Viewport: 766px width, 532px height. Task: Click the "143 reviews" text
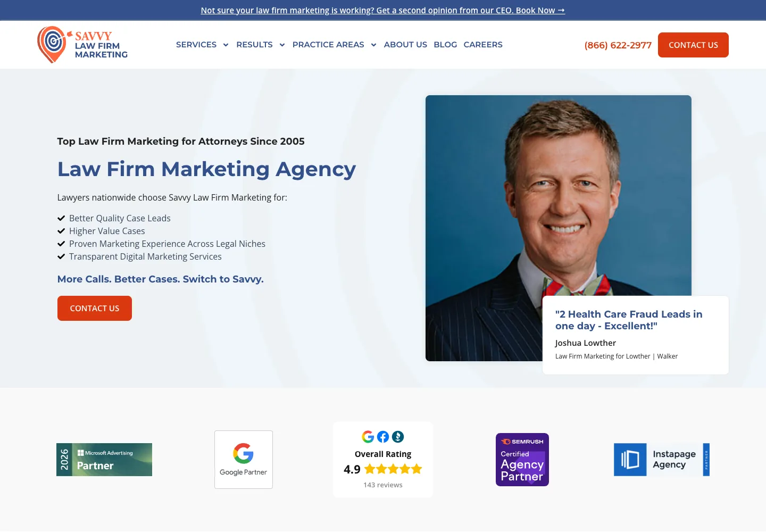(383, 485)
